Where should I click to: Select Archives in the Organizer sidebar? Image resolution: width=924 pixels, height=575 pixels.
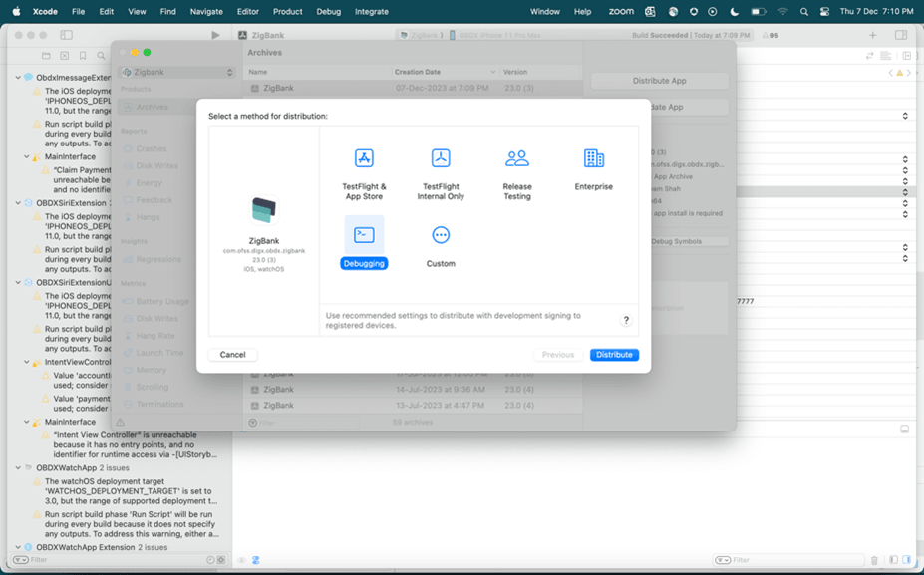click(x=153, y=107)
